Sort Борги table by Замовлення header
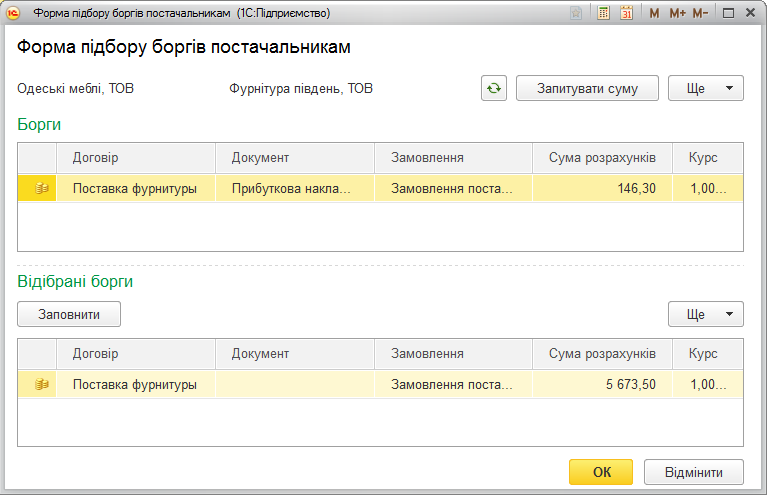767x495 pixels. [x=453, y=158]
